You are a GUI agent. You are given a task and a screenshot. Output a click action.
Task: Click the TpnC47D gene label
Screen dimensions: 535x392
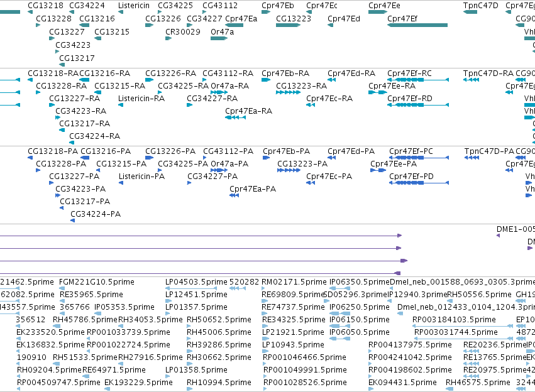pyautogui.click(x=480, y=6)
